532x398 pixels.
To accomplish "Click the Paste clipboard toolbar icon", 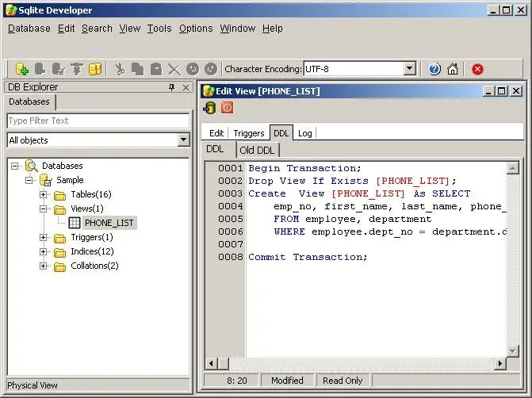I will (156, 69).
